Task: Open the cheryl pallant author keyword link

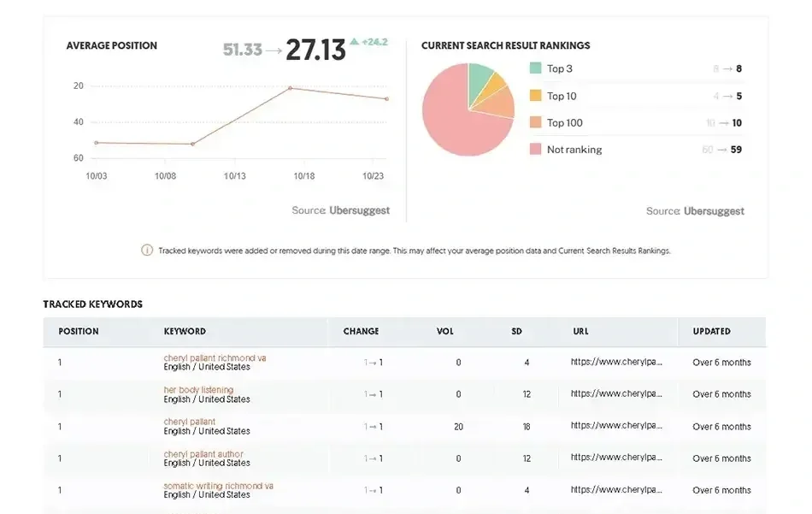Action: [202, 453]
